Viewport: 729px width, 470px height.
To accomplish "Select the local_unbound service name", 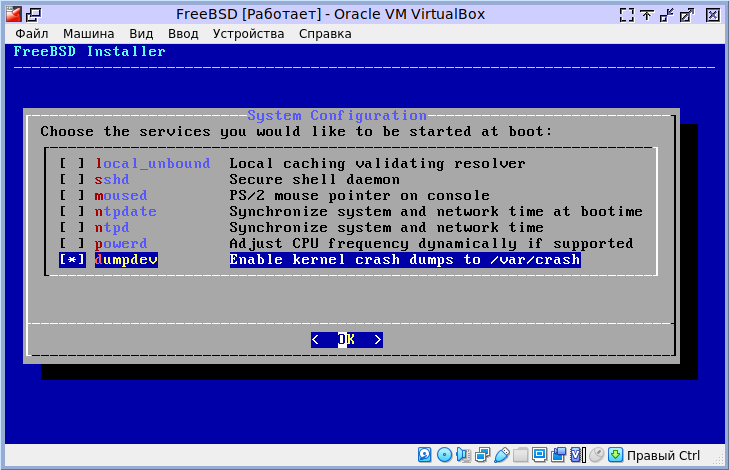I will [152, 164].
